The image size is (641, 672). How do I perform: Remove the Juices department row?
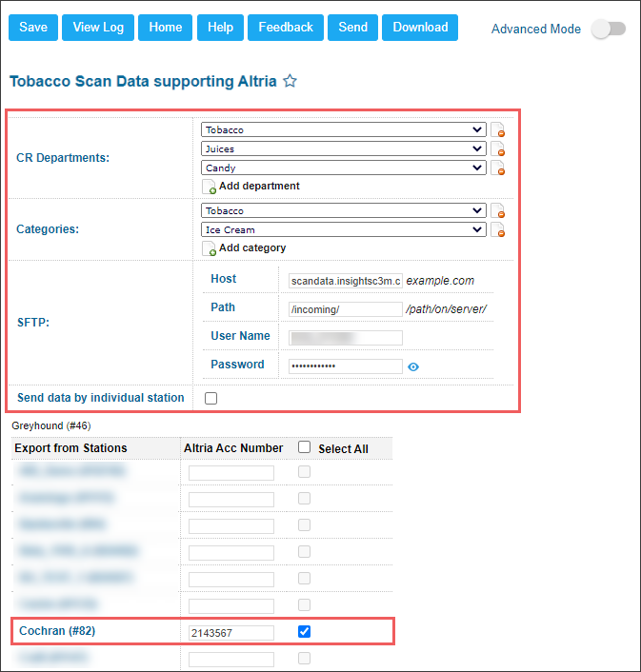coord(497,148)
